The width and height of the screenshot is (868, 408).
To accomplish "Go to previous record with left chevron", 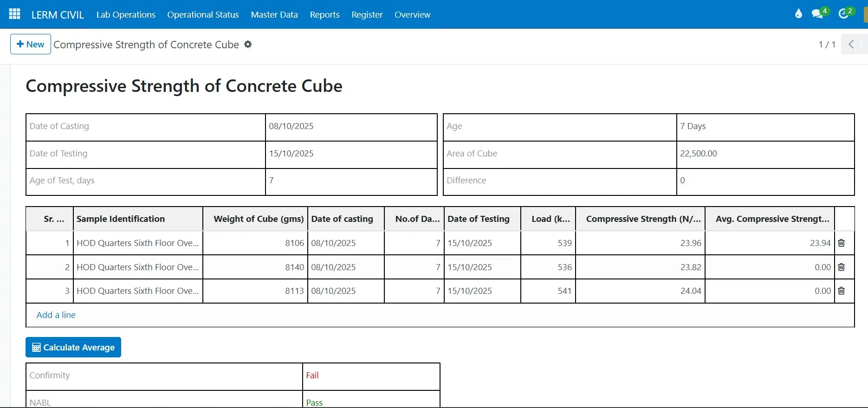I will [x=851, y=45].
